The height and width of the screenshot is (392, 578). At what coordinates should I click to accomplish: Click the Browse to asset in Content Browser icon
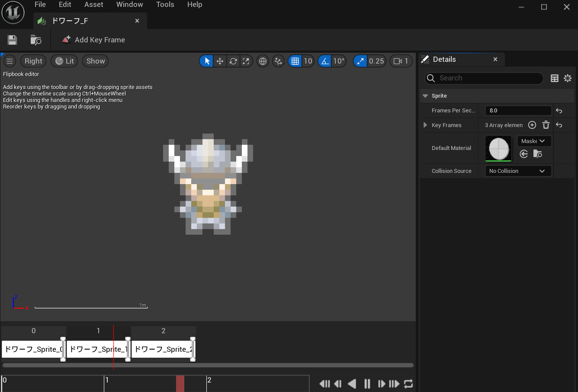pyautogui.click(x=36, y=40)
